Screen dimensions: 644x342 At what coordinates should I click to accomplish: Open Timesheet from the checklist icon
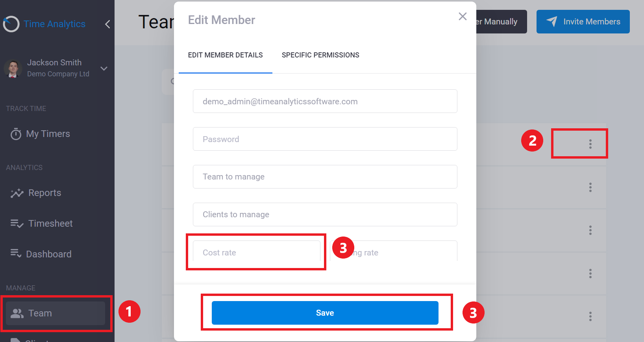pyautogui.click(x=17, y=224)
